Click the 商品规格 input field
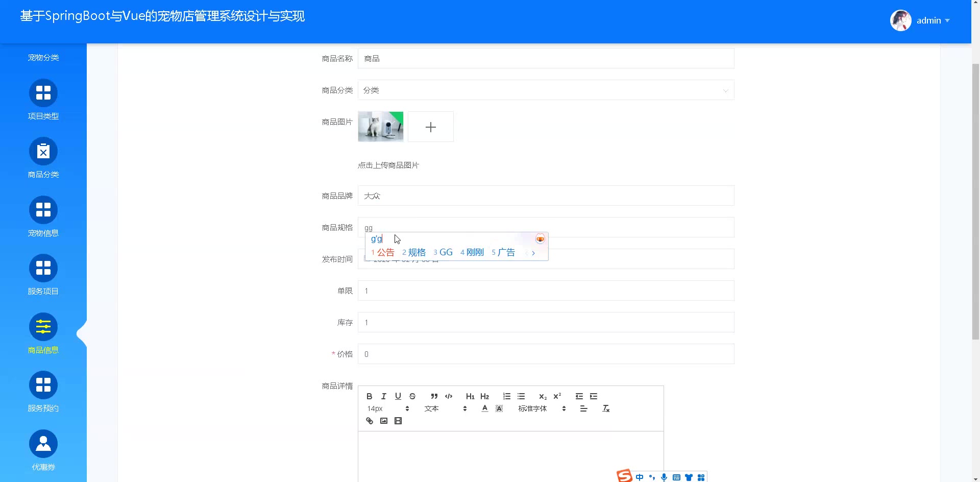This screenshot has height=482, width=980. 546,227
